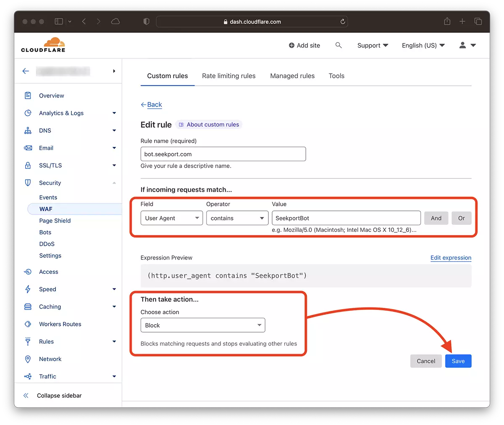Select WAF in the sidebar
Image resolution: width=504 pixels, height=425 pixels.
[74, 209]
